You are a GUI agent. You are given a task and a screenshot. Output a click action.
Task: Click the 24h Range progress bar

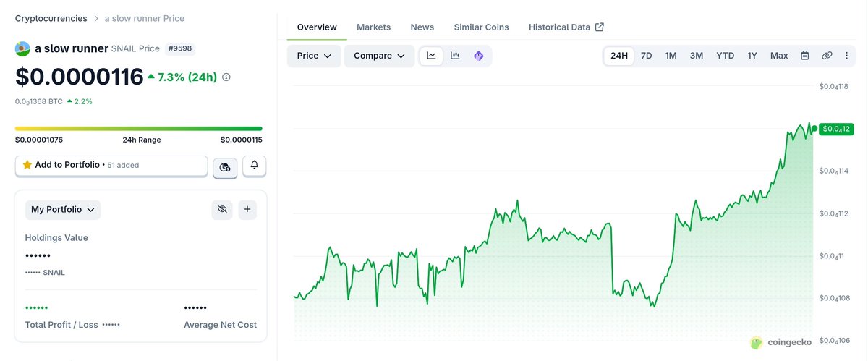[139, 129]
